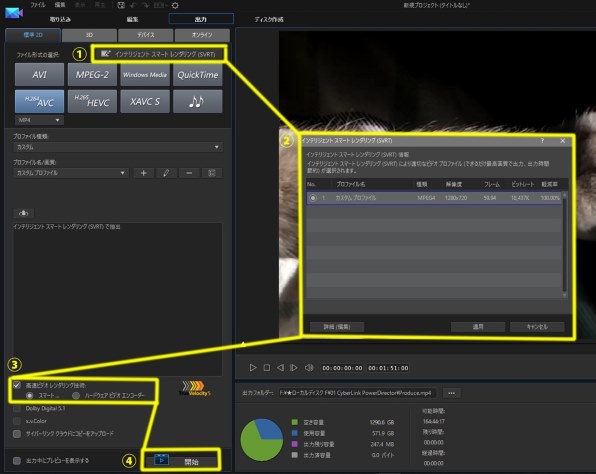The width and height of the screenshot is (596, 474).
Task: Close the SVRT dialog with X
Action: point(563,141)
